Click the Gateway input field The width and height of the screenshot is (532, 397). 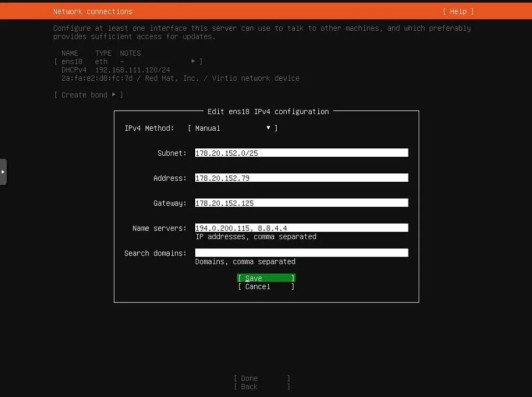pyautogui.click(x=302, y=203)
